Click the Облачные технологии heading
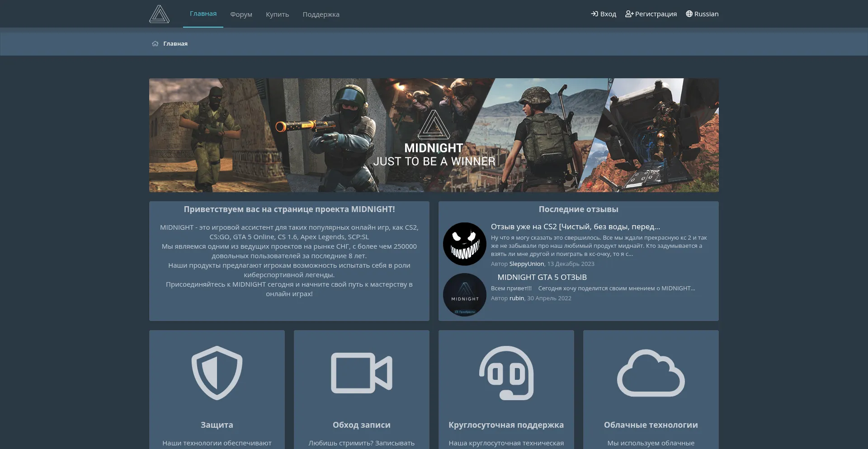 pyautogui.click(x=651, y=425)
